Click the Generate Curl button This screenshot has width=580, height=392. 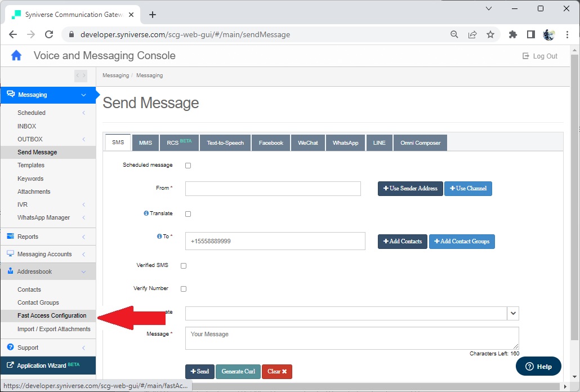pos(238,371)
